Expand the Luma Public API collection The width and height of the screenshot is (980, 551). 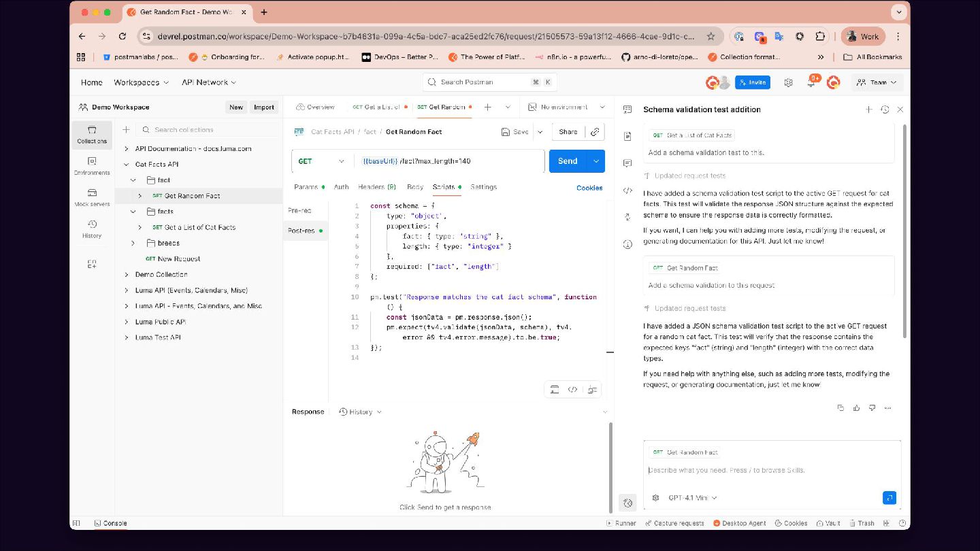(x=127, y=322)
